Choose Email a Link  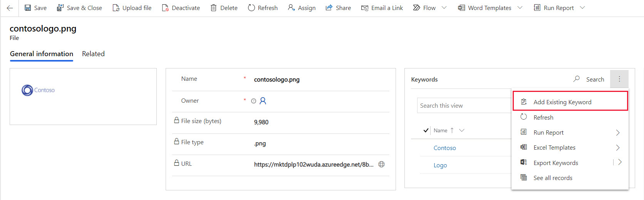[382, 8]
